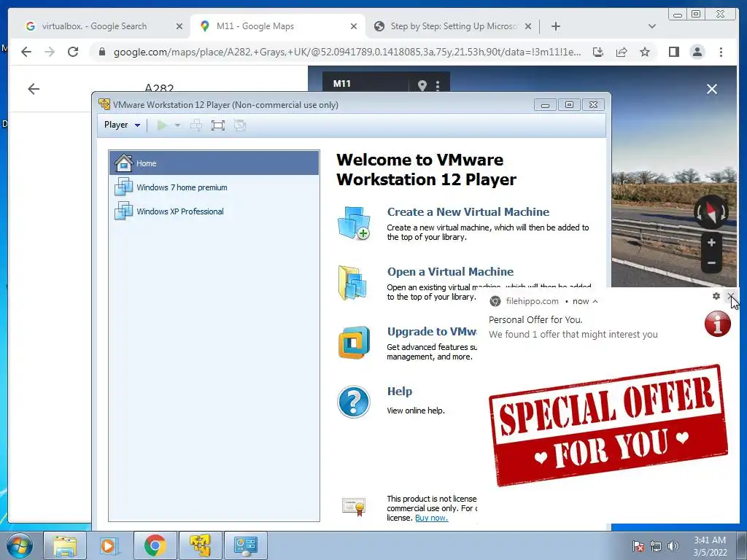Image resolution: width=747 pixels, height=560 pixels.
Task: Click the Action Center flag tray icon
Action: click(x=638, y=546)
